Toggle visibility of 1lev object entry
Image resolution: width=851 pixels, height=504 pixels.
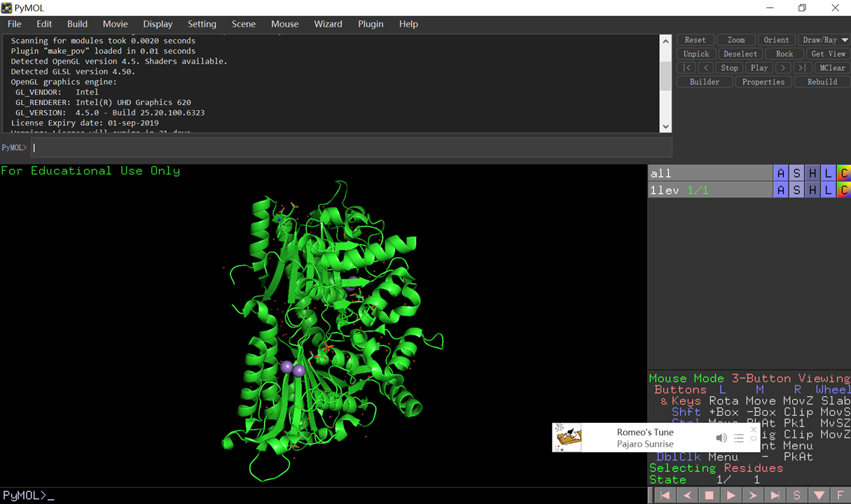click(x=710, y=190)
